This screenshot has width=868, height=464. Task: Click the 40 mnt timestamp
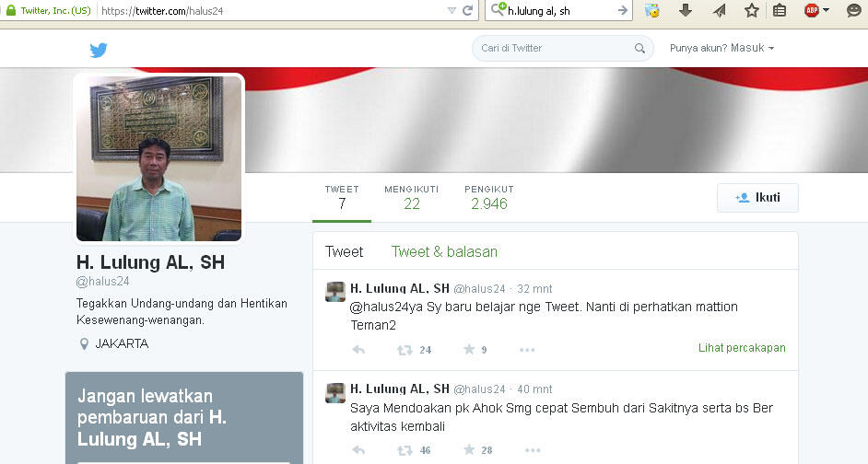[534, 389]
